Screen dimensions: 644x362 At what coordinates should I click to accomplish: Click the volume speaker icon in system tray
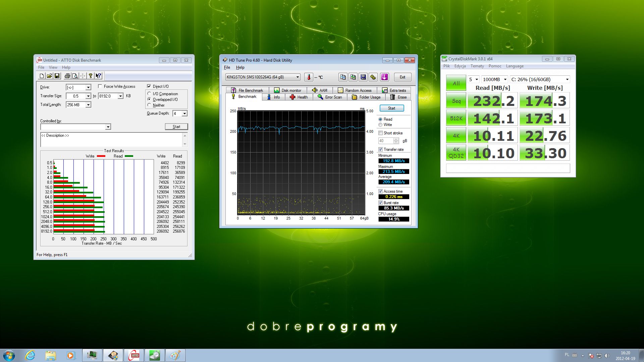click(x=607, y=356)
